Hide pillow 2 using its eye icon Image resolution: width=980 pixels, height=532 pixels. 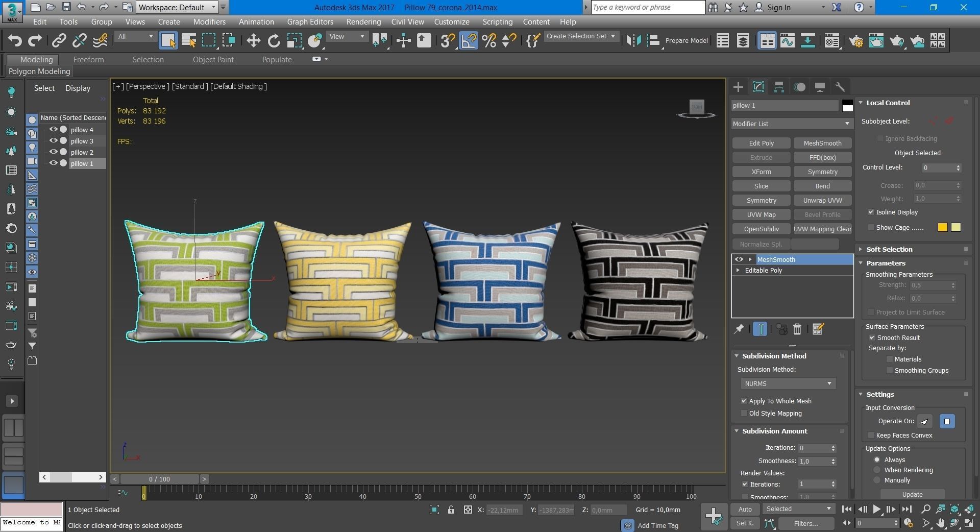tap(53, 152)
